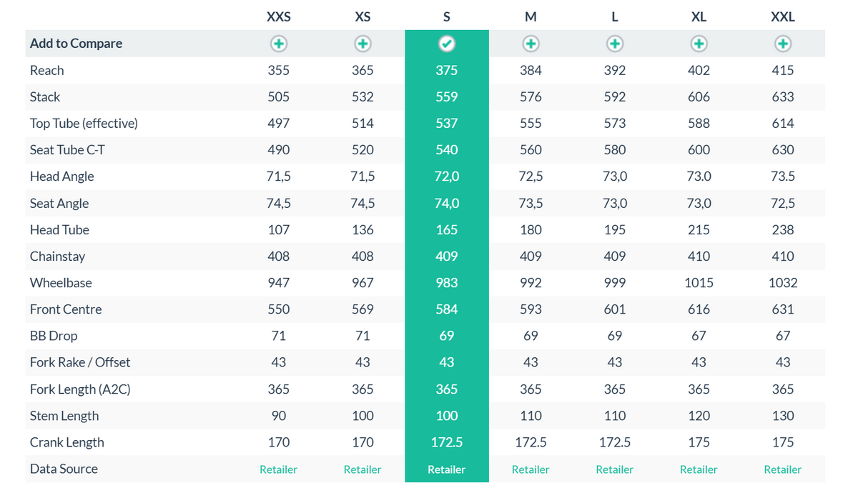Add size M to compare

[531, 44]
